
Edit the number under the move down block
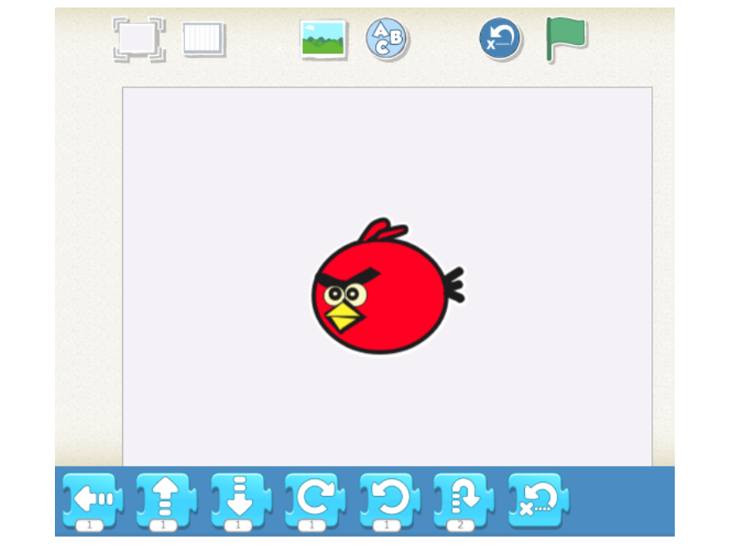(x=237, y=525)
